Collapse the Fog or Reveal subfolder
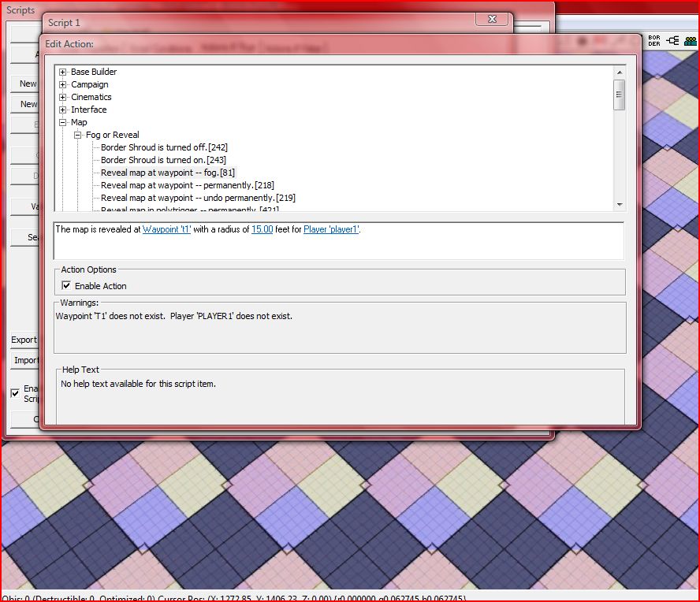 pos(78,135)
